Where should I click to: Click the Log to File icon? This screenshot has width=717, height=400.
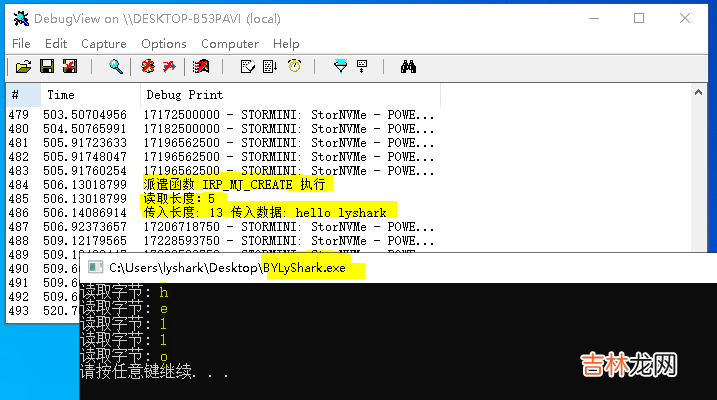[x=69, y=67]
